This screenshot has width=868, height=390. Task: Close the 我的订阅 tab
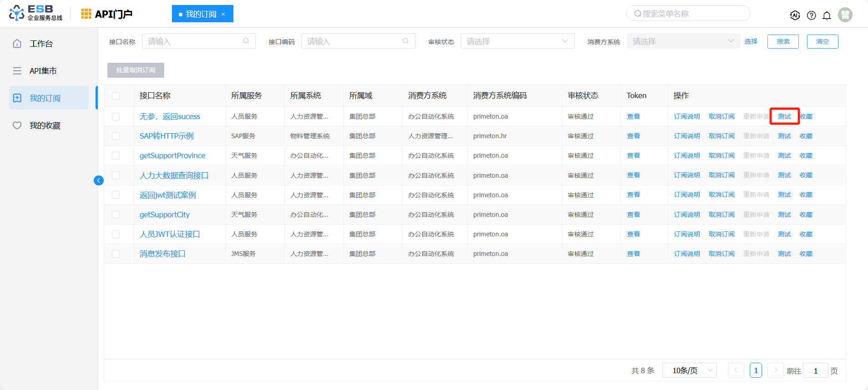[x=223, y=14]
